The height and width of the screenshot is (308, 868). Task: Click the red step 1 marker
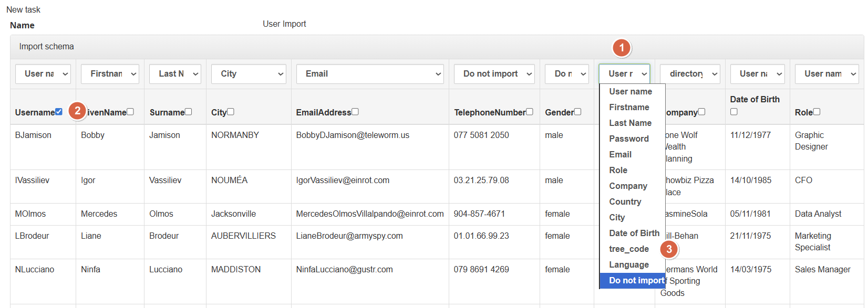point(622,48)
